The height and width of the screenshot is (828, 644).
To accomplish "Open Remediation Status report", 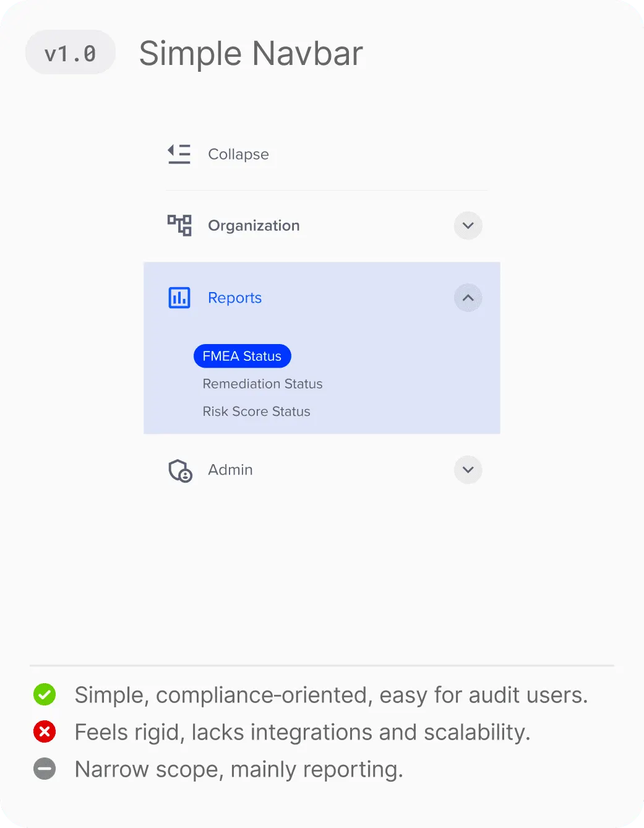I will 263,384.
